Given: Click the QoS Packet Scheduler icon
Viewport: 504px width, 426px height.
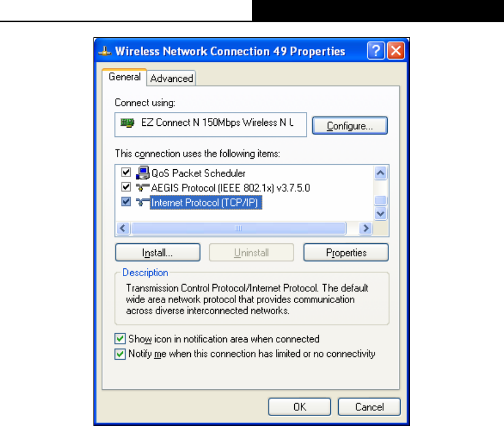Looking at the screenshot, I should [143, 173].
